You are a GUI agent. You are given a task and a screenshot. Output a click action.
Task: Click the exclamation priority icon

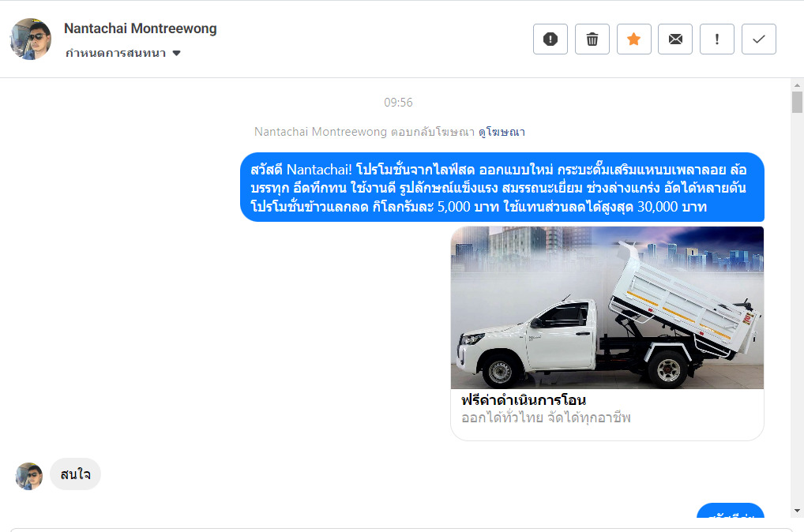tap(717, 39)
